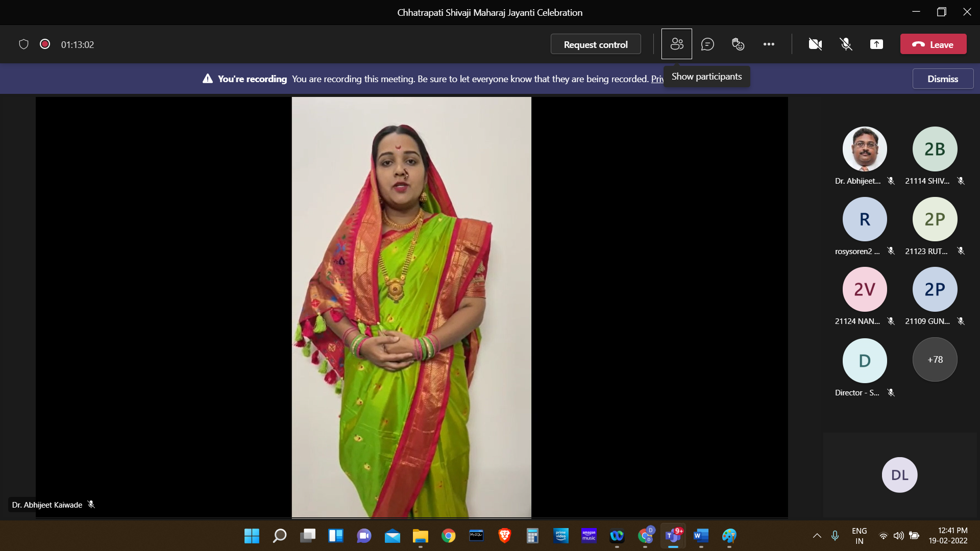Switch ENG IN input language
This screenshot has width=980, height=551.
[860, 536]
